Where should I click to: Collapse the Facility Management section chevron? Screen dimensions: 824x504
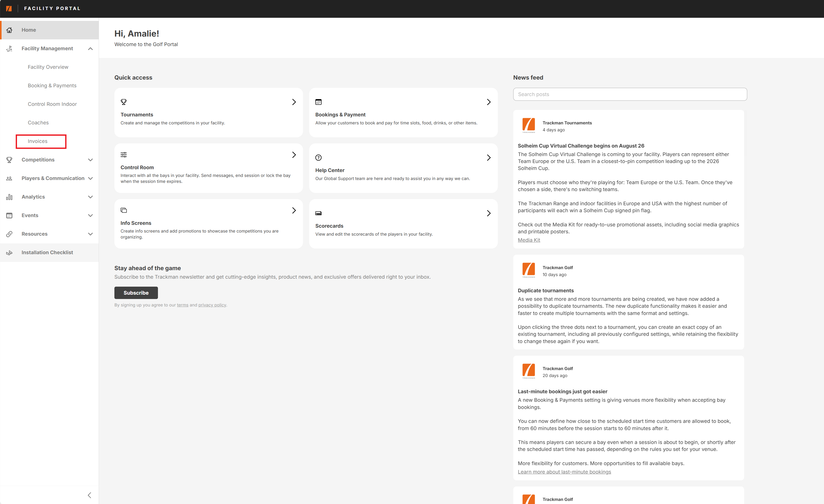90,49
